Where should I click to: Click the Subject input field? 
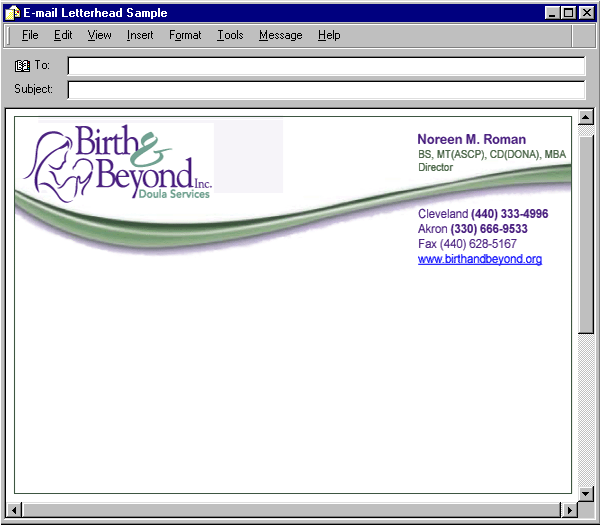point(326,90)
